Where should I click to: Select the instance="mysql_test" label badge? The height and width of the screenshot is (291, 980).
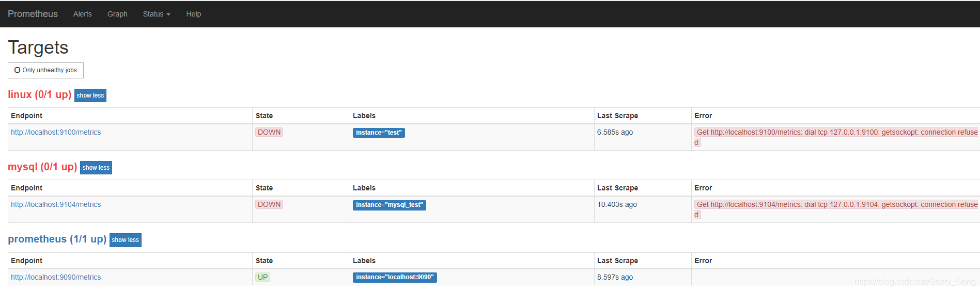click(390, 205)
